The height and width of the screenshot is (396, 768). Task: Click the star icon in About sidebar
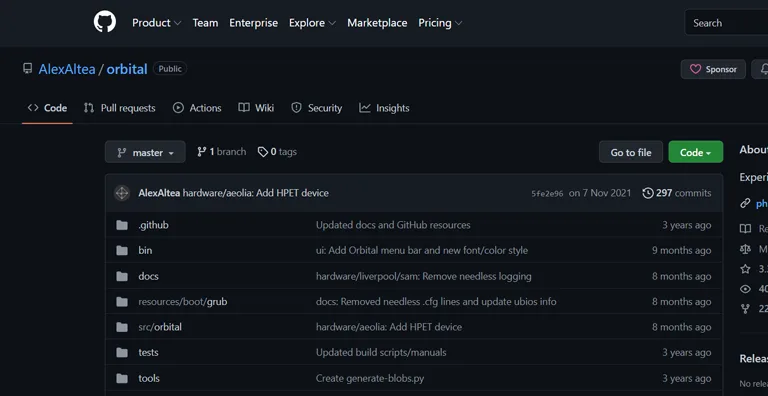[x=745, y=269]
